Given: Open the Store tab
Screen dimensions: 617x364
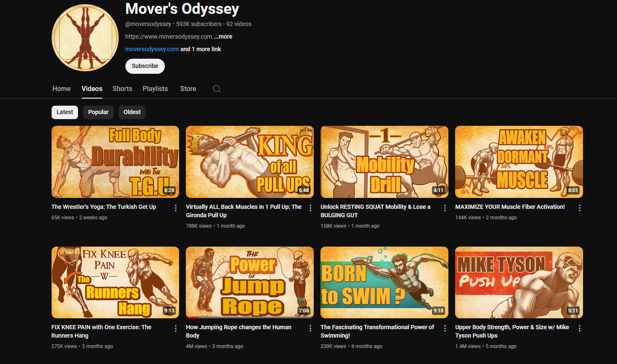Looking at the screenshot, I should coord(188,89).
